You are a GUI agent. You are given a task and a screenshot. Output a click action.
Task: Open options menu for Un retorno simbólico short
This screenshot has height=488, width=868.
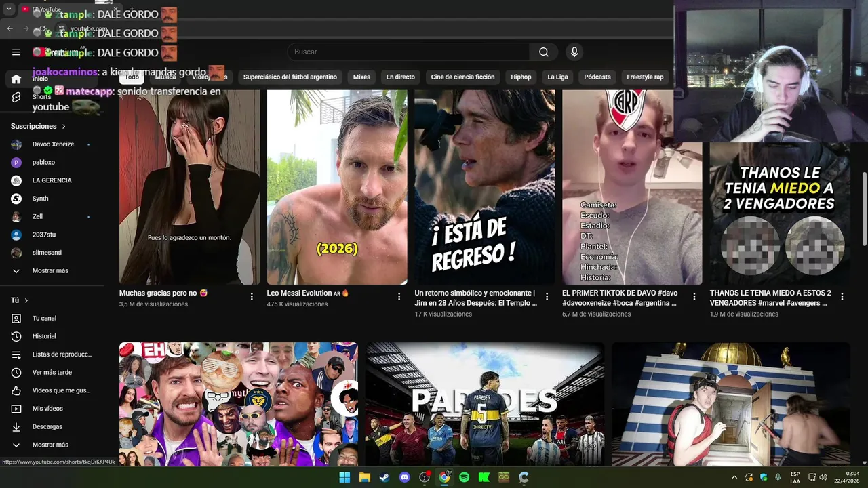coord(547,296)
